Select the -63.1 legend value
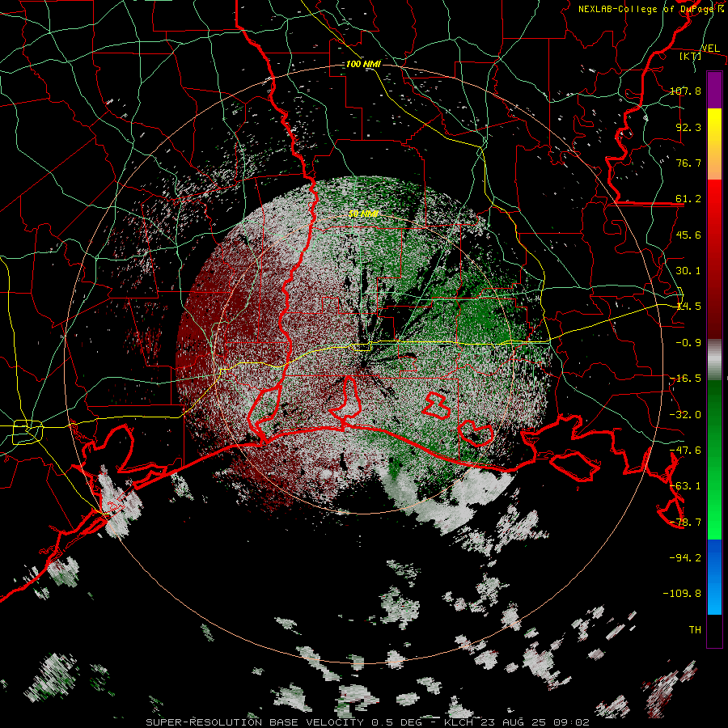Viewport: 728px width, 728px height. click(x=685, y=485)
